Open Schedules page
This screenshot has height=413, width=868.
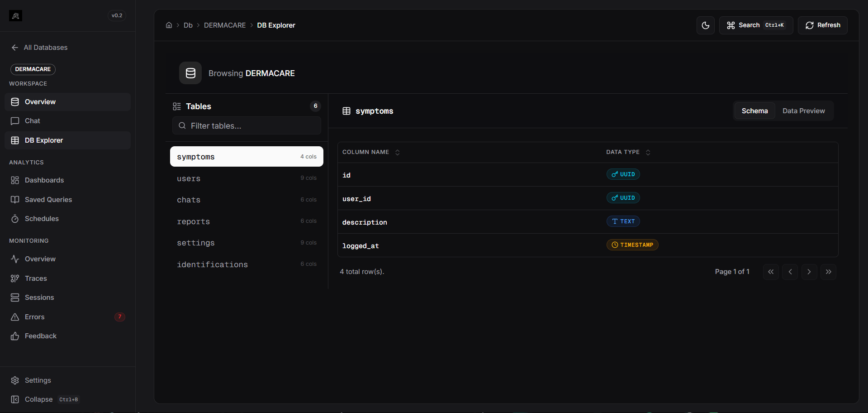68,219
